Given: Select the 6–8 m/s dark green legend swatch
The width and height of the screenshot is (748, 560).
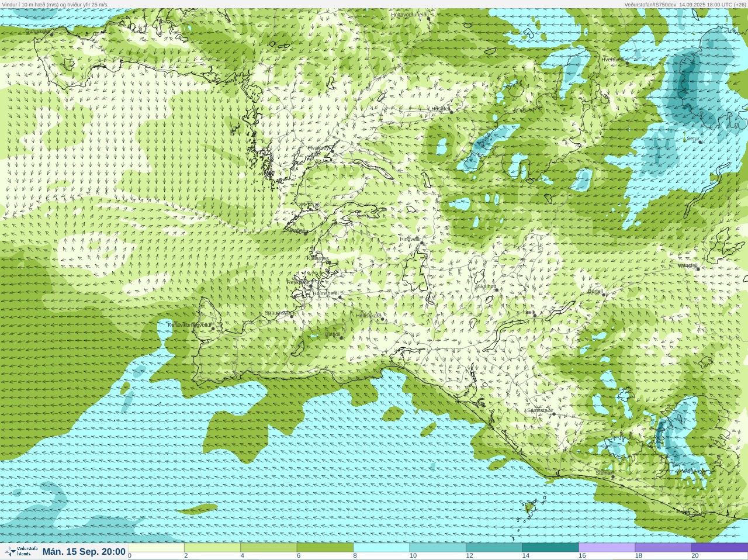Looking at the screenshot, I should [325, 547].
